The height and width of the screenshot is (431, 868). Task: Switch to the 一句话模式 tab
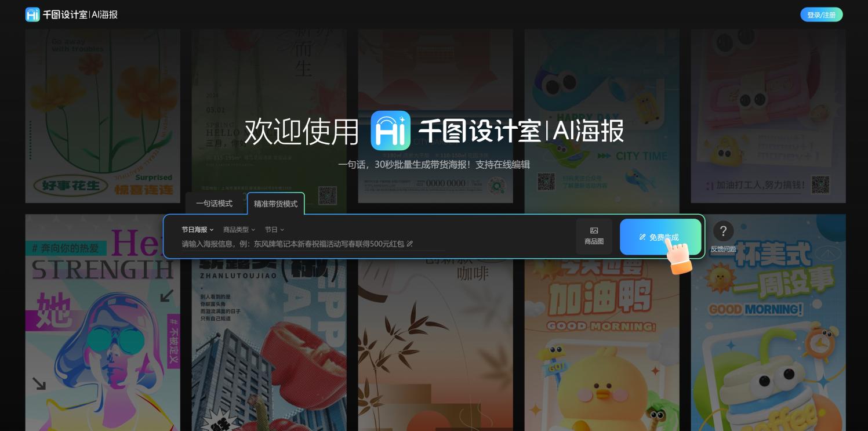tap(214, 204)
